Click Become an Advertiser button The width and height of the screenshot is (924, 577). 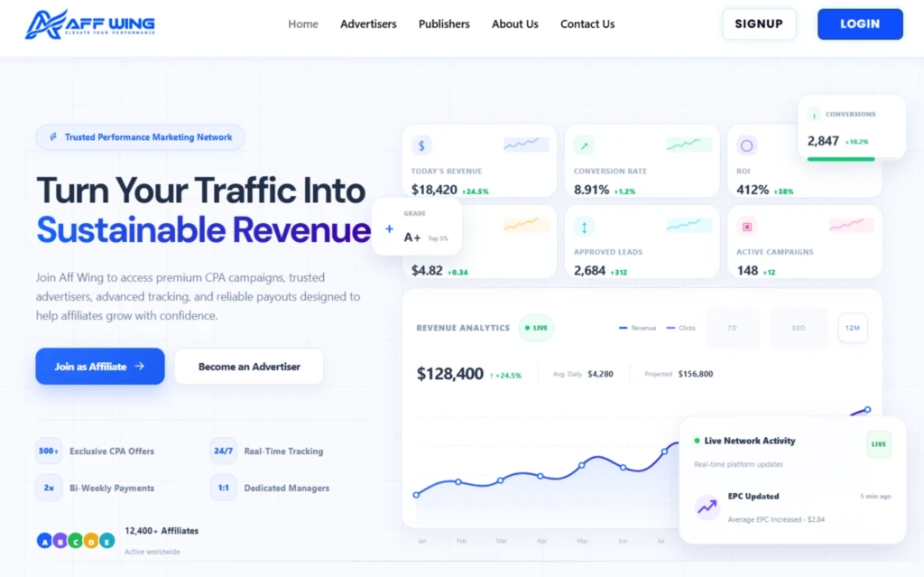[249, 367]
